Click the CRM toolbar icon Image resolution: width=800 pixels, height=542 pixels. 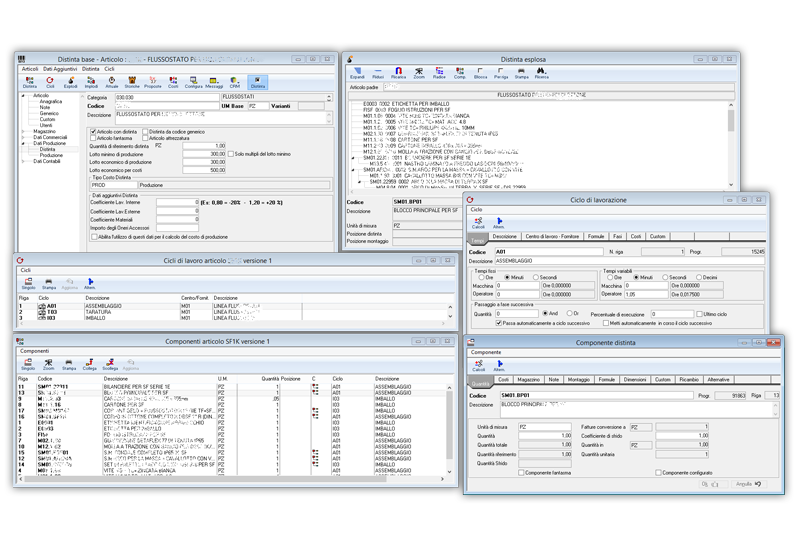234,82
